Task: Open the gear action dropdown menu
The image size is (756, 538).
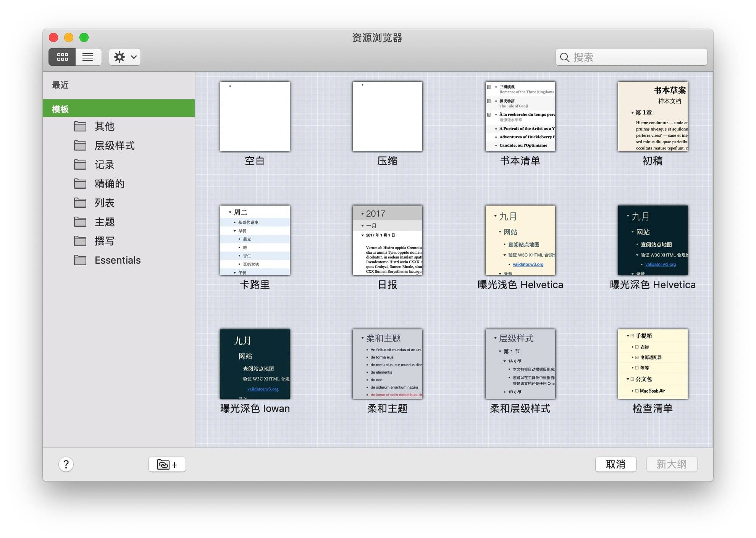Action: point(125,57)
